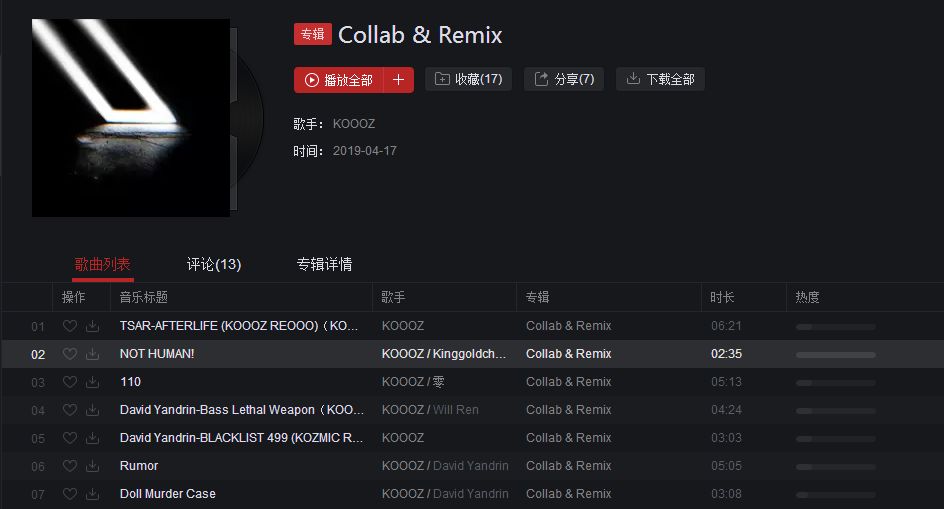Screen dimensions: 944x509
Task: Play all songs with 播放全部 button
Action: click(338, 80)
